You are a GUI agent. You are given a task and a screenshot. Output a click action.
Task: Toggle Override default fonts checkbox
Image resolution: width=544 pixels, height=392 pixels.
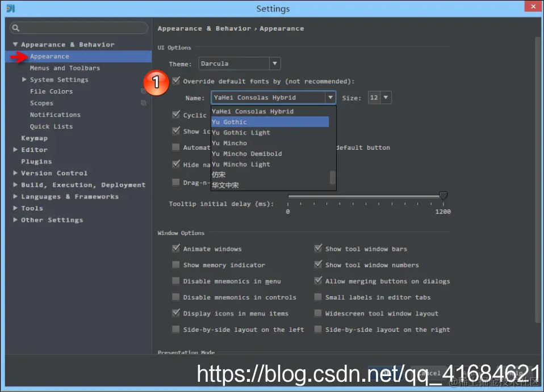click(x=176, y=81)
